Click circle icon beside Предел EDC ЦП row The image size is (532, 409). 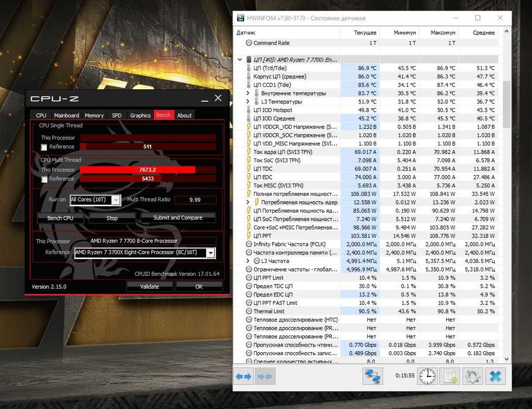[x=249, y=294]
